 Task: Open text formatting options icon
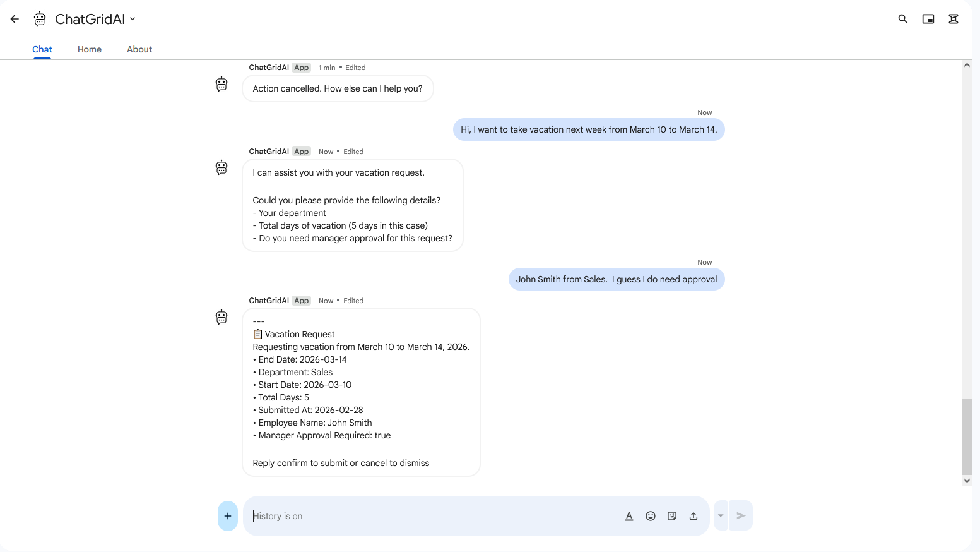tap(629, 516)
